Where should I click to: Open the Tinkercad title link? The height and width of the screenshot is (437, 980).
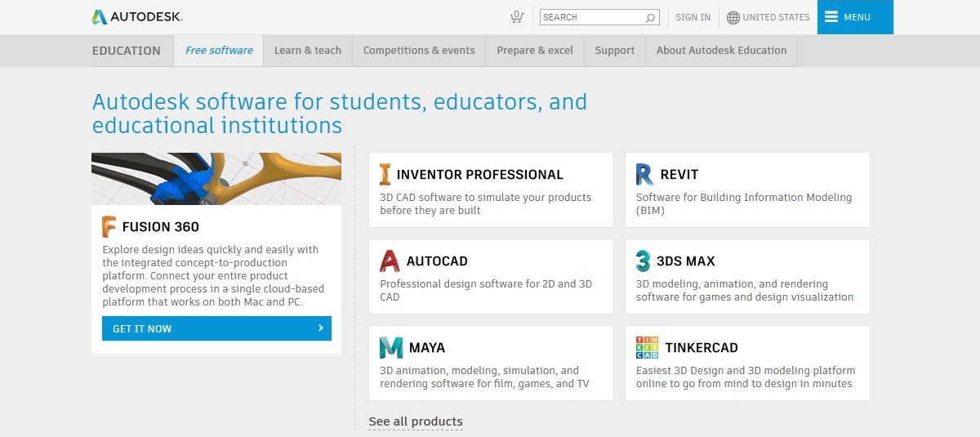pyautogui.click(x=702, y=348)
